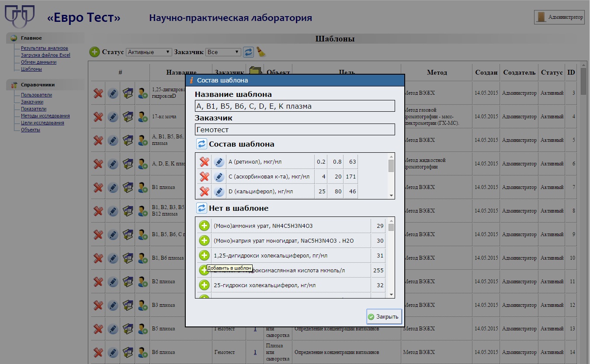Open the Заказчик dropdown showing Все
Screen dimensions: 590x364
click(x=223, y=52)
